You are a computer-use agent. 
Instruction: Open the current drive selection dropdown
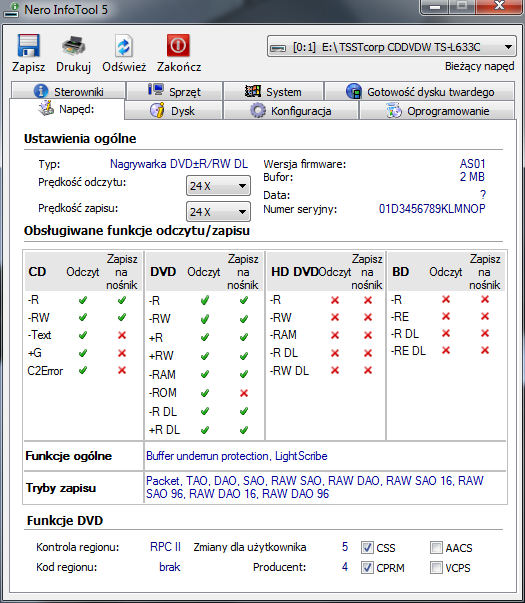392,47
